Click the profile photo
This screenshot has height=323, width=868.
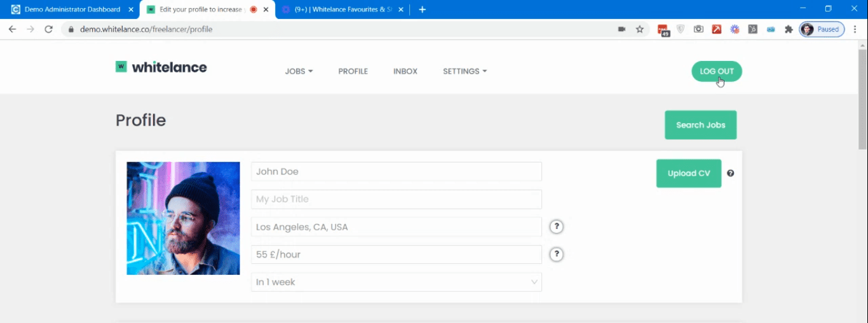183,218
